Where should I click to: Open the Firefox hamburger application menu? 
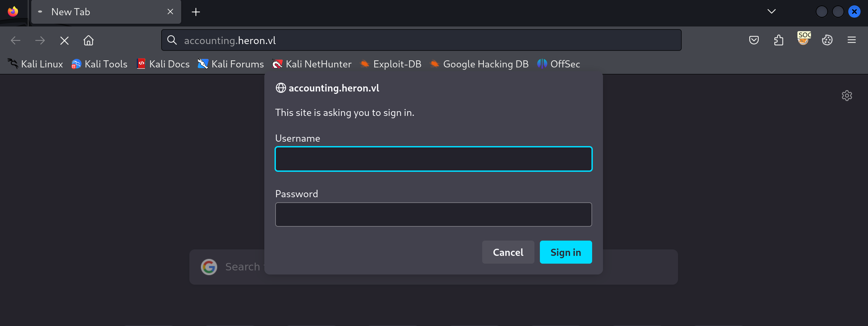851,40
